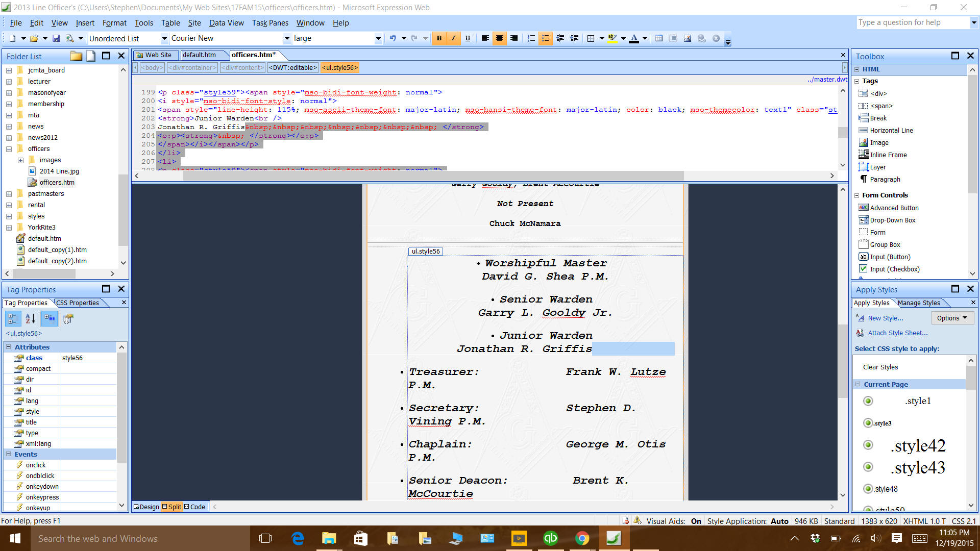The width and height of the screenshot is (980, 551).
Task: Toggle Italic formatting button
Action: (x=453, y=38)
